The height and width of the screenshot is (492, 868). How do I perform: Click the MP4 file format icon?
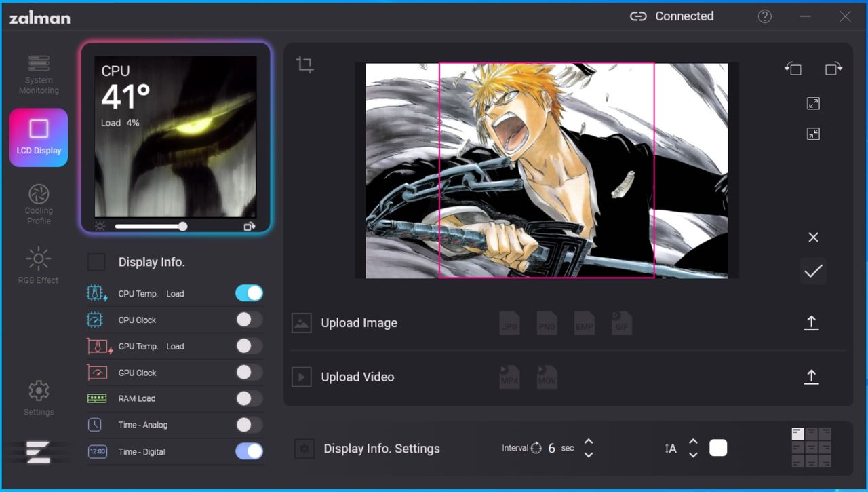click(x=509, y=377)
